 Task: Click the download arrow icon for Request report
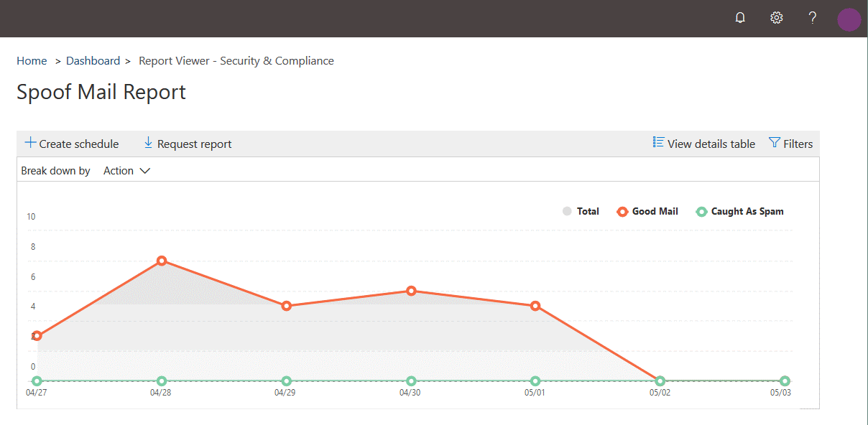tap(149, 143)
